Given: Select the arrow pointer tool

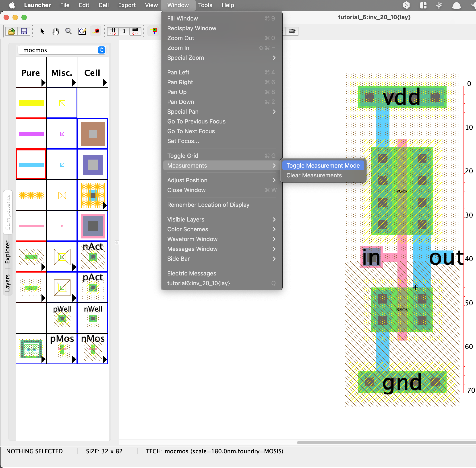Looking at the screenshot, I should coord(42,31).
